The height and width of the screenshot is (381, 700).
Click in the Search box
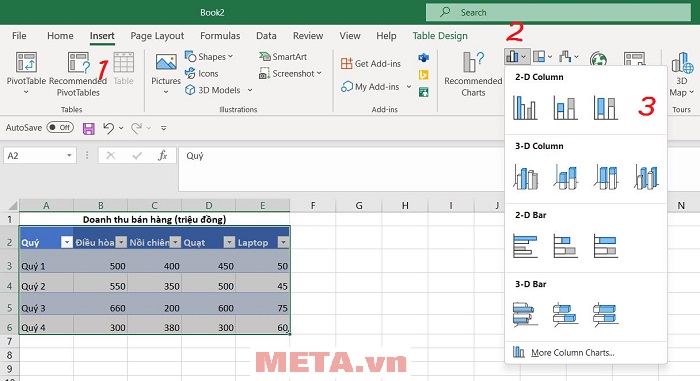558,13
